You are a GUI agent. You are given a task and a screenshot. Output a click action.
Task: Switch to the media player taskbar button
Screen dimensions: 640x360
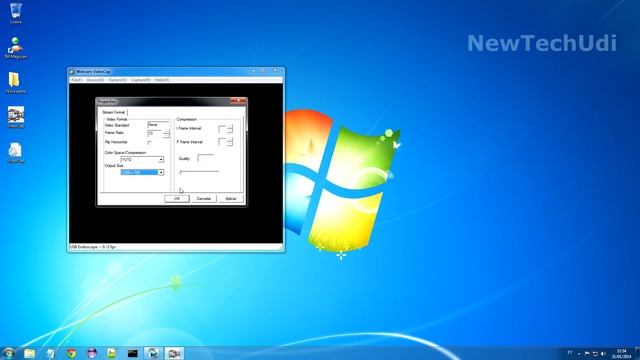click(153, 353)
